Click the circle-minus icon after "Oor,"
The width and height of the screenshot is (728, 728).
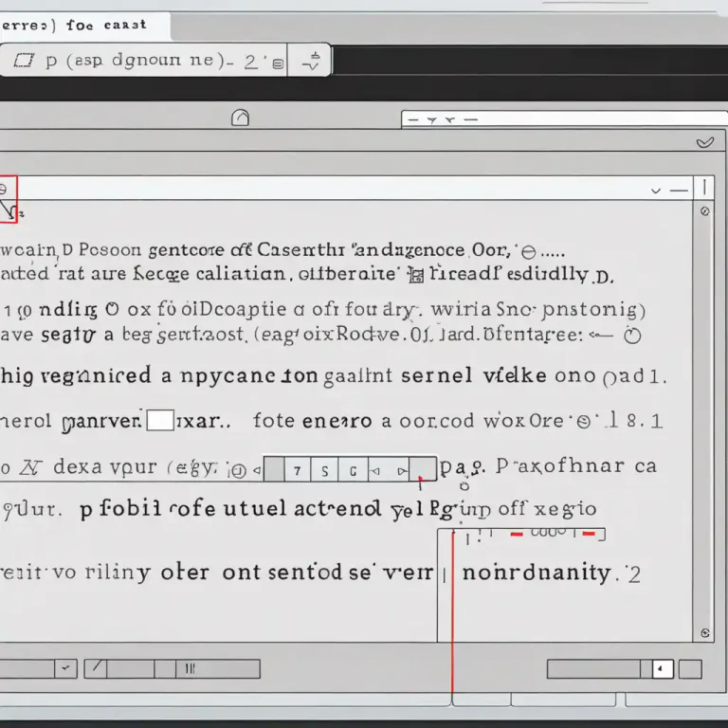click(529, 252)
